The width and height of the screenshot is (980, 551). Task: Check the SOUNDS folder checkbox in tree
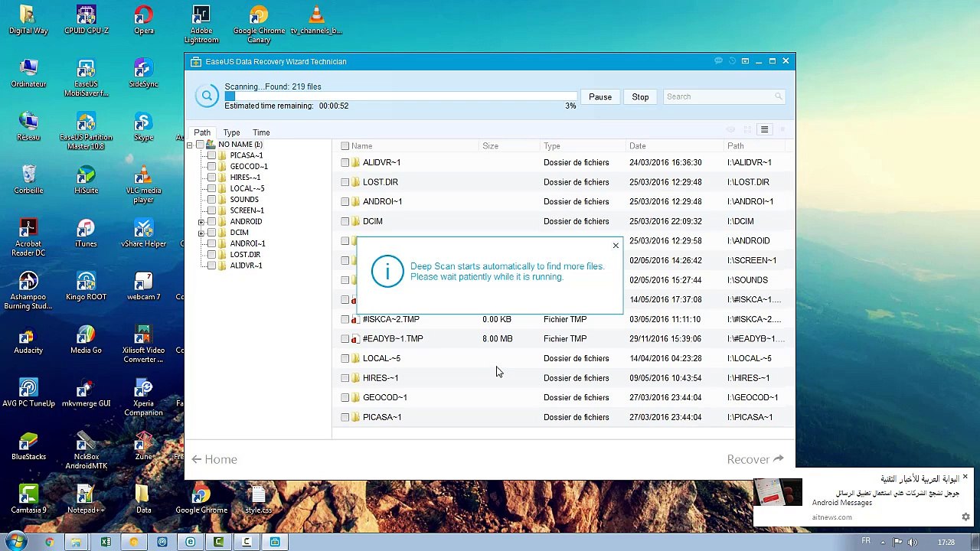coord(212,200)
